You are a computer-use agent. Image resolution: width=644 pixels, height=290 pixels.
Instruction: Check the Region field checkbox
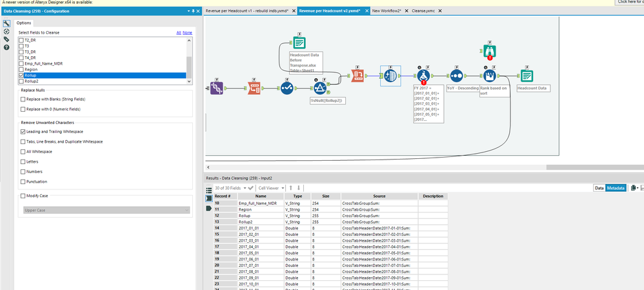pos(21,70)
